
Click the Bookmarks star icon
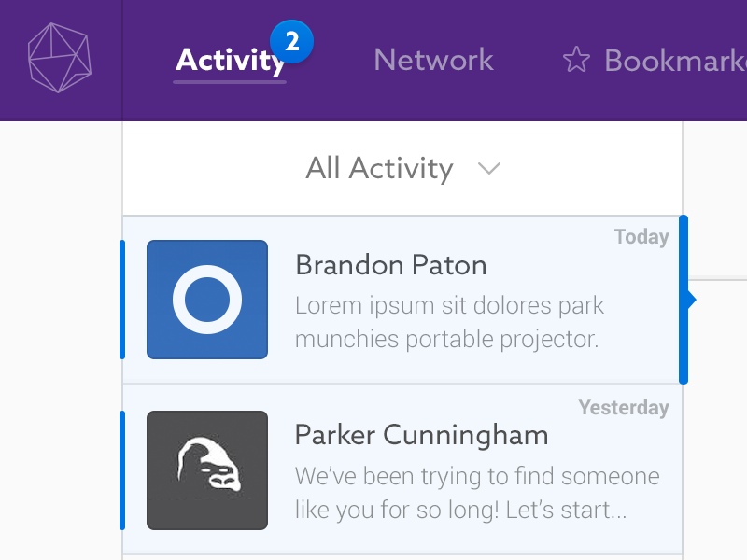coord(576,61)
